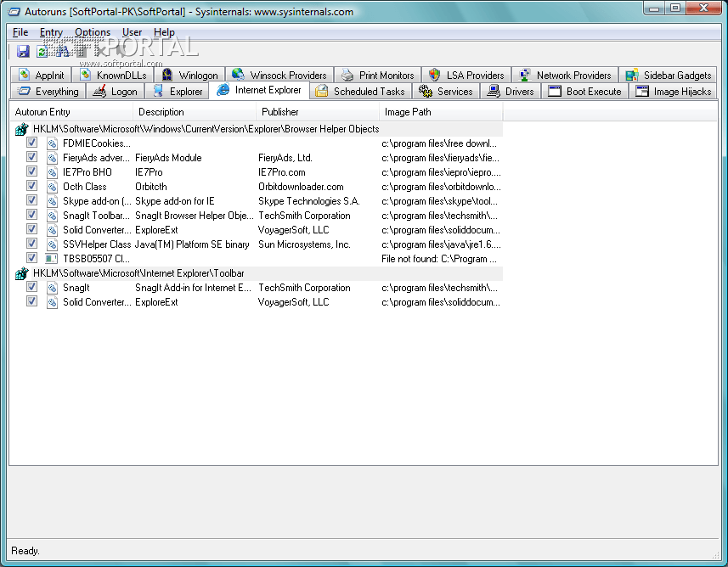
Task: Switch to the AppInit tab
Action: click(x=41, y=76)
